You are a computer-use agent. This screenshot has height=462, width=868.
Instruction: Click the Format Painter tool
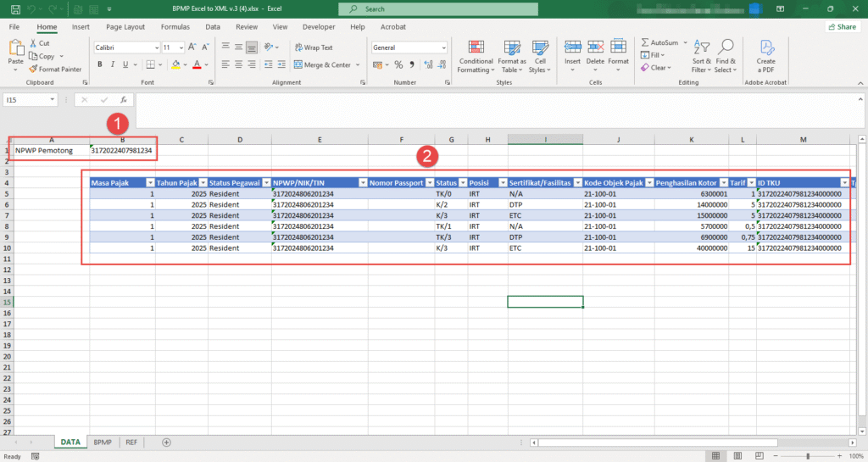click(55, 69)
